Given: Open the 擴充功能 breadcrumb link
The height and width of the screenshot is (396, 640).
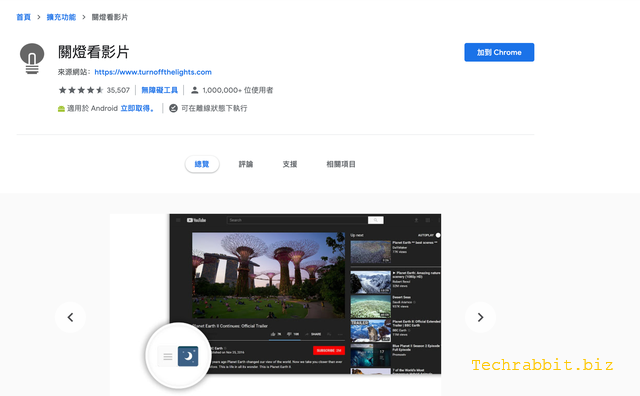Looking at the screenshot, I should click(x=61, y=17).
